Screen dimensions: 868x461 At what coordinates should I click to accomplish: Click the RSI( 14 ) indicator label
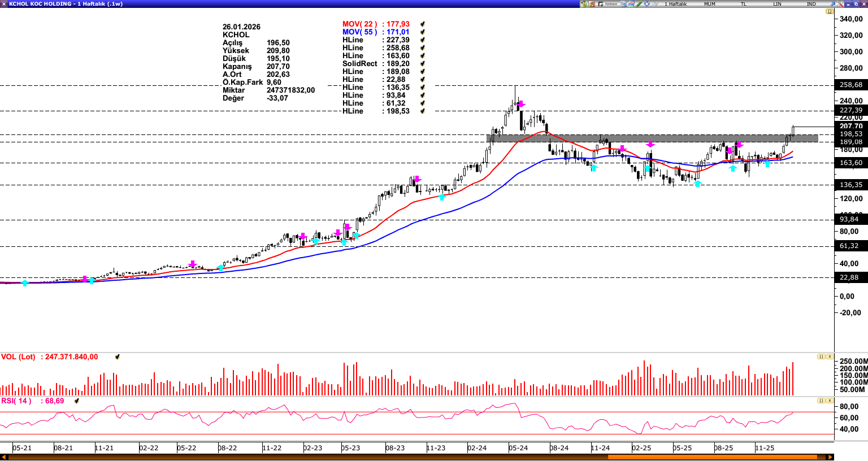[16, 401]
